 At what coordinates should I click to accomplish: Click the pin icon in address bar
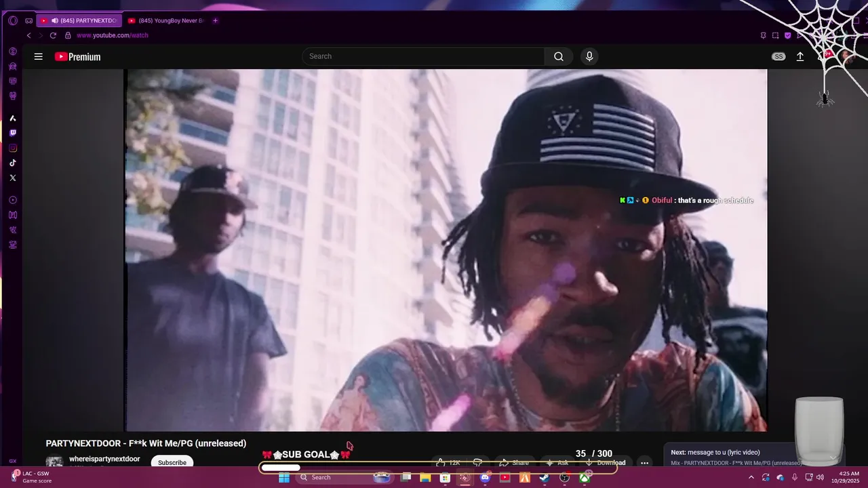coord(764,35)
